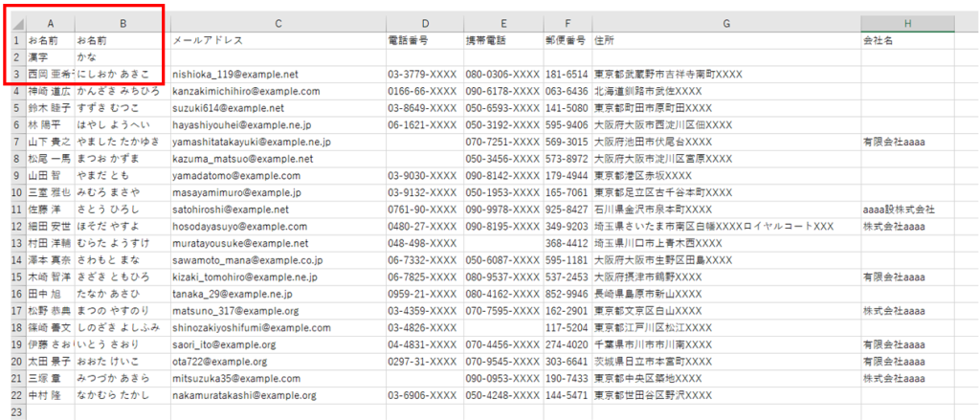Select row 1 header
980x420 pixels.
pos(16,41)
